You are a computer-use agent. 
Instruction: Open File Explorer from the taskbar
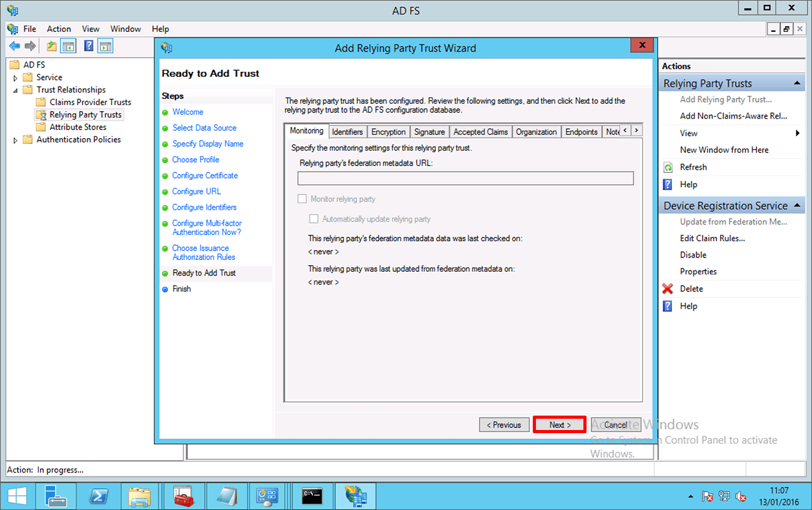pyautogui.click(x=140, y=496)
